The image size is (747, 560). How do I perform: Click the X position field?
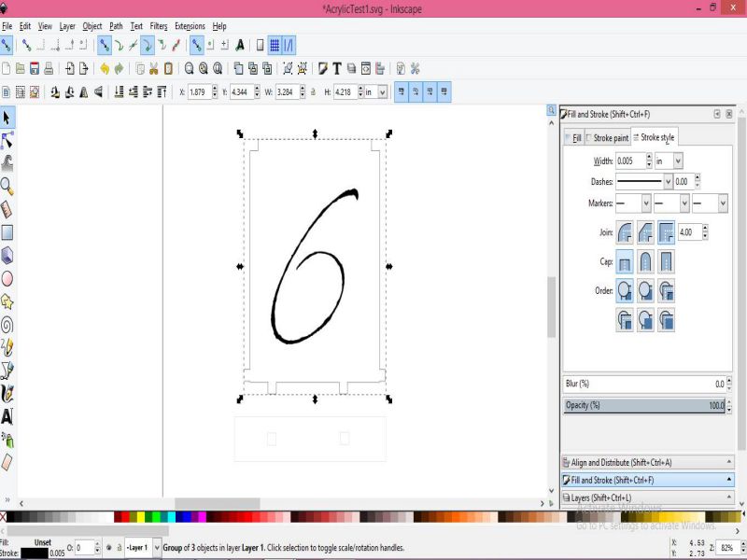tap(199, 91)
